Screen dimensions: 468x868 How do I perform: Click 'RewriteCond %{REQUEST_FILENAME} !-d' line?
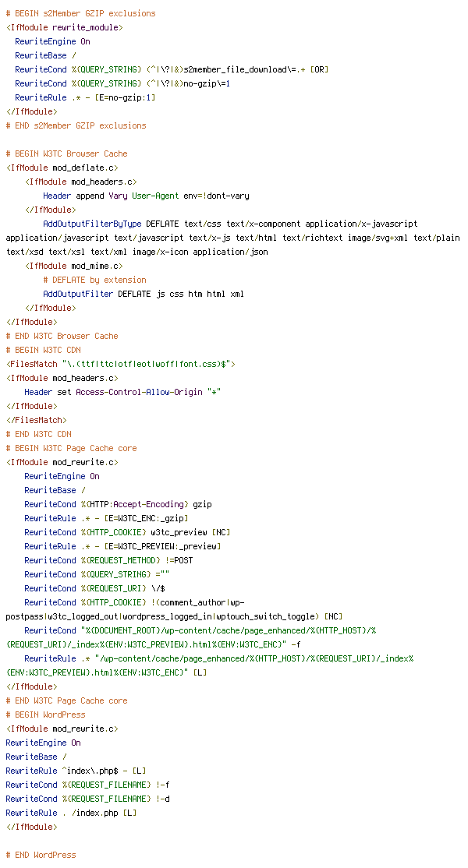[x=87, y=799]
